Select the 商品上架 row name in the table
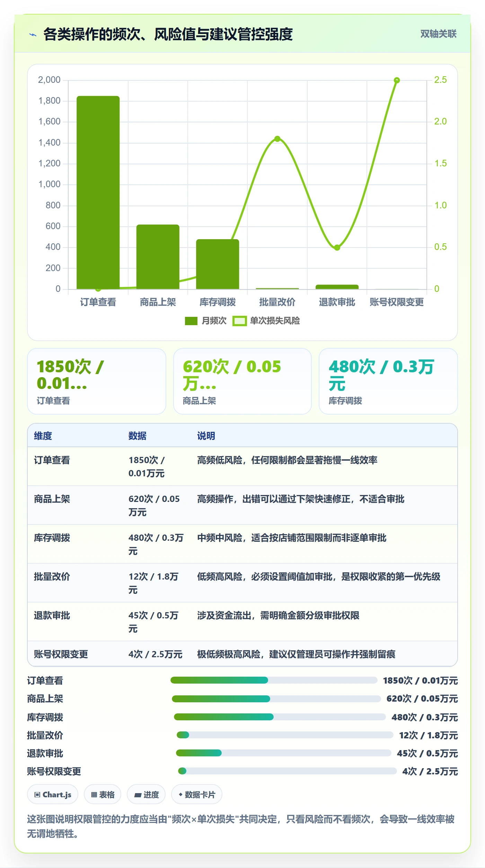 [x=52, y=499]
